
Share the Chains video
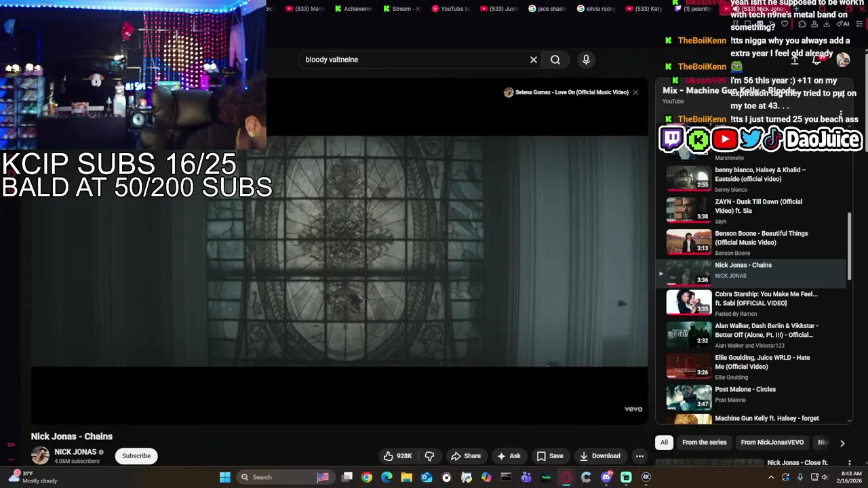click(466, 456)
